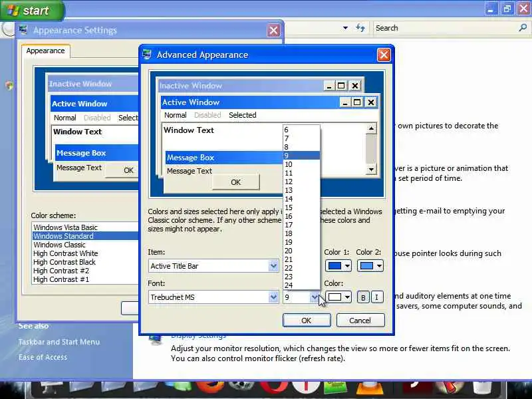Select the Appearance tab
This screenshot has height=399, width=532.
45,51
